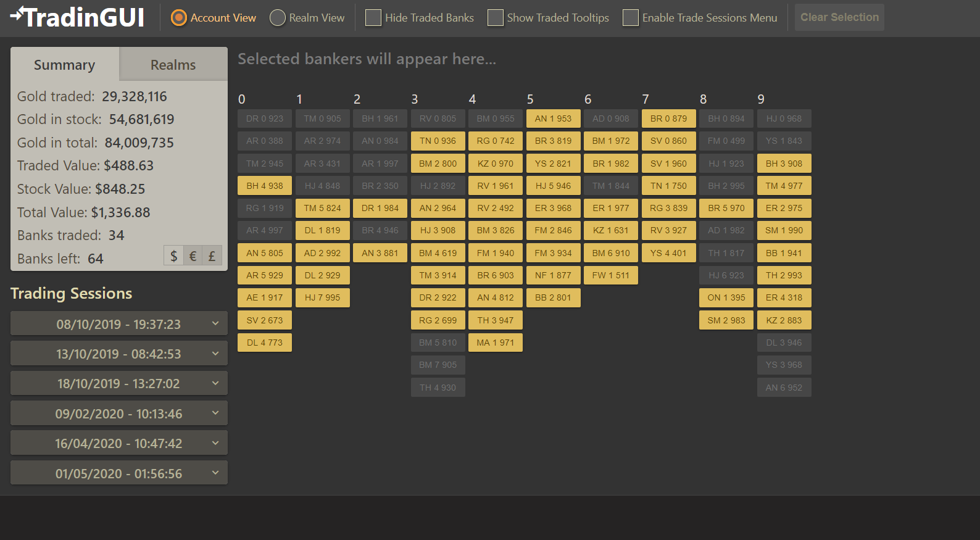Select the BH 4 938 banker

pos(264,186)
